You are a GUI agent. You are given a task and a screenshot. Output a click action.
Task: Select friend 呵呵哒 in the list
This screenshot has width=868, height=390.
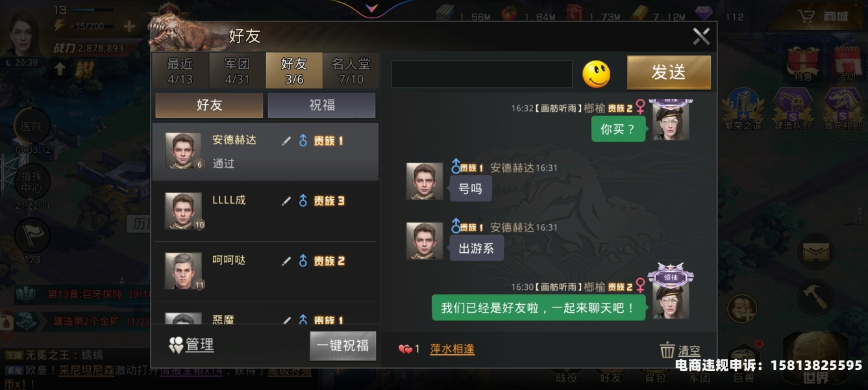[x=264, y=271]
